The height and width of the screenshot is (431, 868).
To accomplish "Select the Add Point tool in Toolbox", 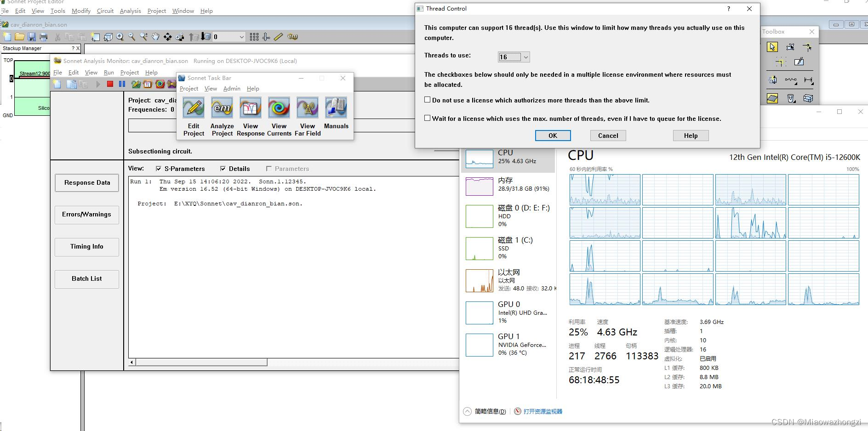I will (x=808, y=47).
